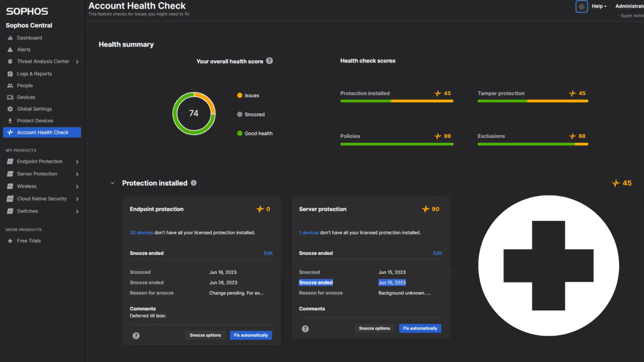Open Logs & Reports

point(35,73)
